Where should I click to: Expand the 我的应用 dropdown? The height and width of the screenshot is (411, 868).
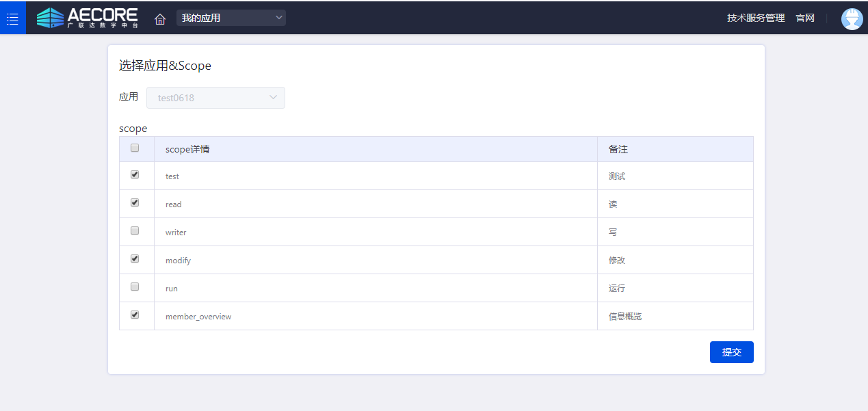[x=231, y=18]
